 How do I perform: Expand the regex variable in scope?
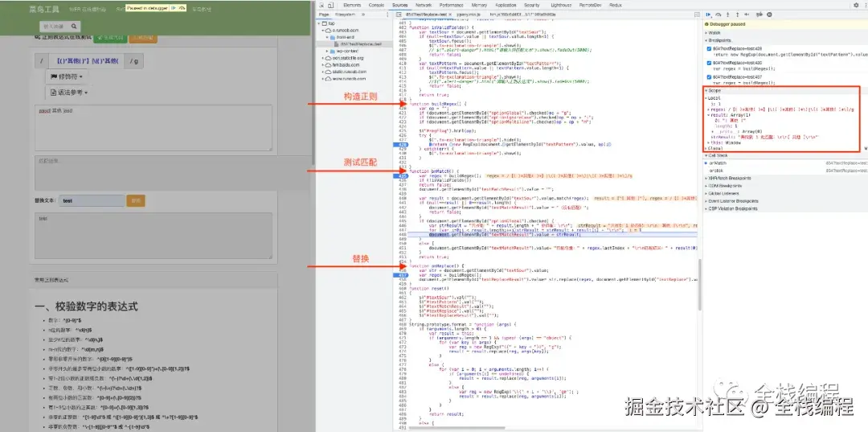click(x=708, y=109)
